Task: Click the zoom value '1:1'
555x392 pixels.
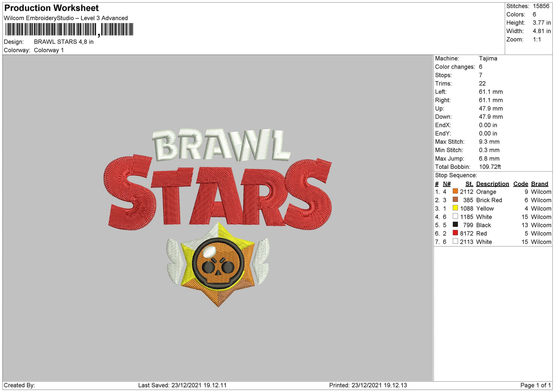Action: coord(537,40)
